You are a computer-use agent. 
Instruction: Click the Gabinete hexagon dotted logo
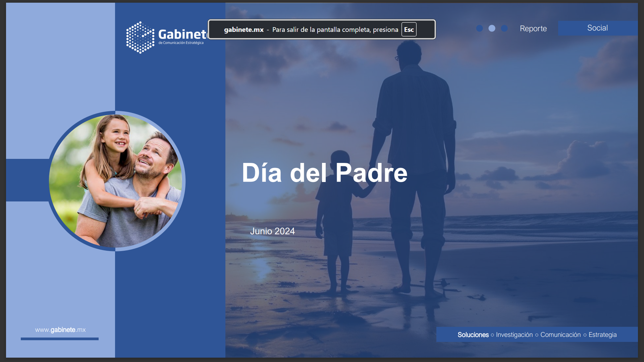[140, 38]
